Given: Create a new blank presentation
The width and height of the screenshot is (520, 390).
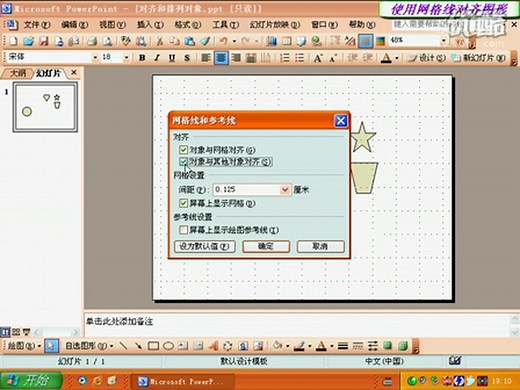Looking at the screenshot, I should (13, 41).
